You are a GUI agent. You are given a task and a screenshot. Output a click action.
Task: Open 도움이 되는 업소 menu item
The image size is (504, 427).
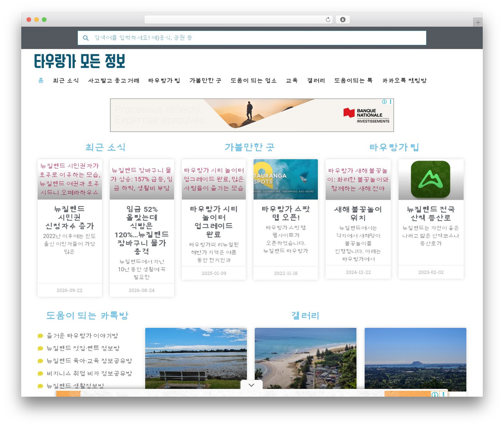point(254,80)
